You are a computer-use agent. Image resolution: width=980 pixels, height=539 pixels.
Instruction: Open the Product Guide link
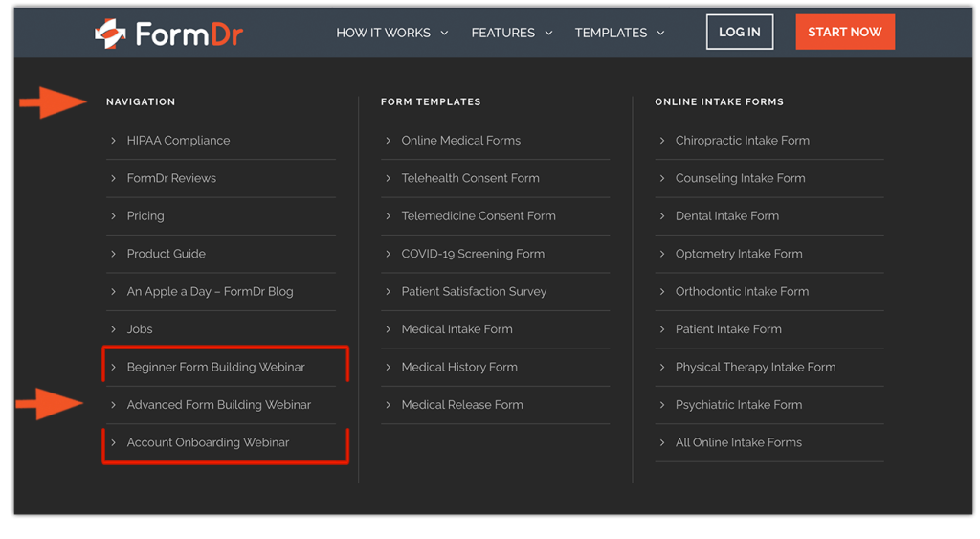point(167,254)
